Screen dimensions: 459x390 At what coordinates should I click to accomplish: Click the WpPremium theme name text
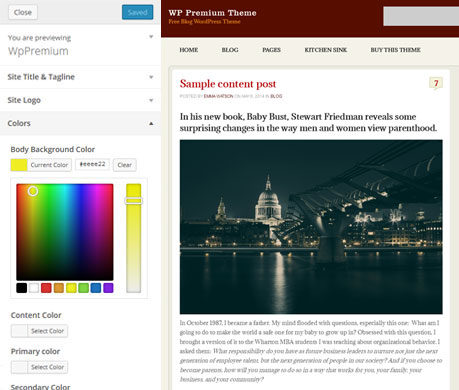pyautogui.click(x=38, y=51)
